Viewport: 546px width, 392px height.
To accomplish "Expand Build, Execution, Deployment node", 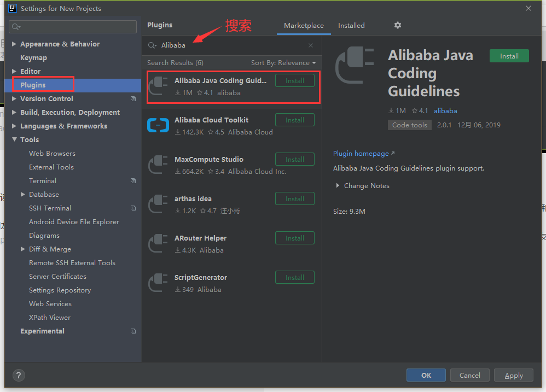I will tap(14, 112).
